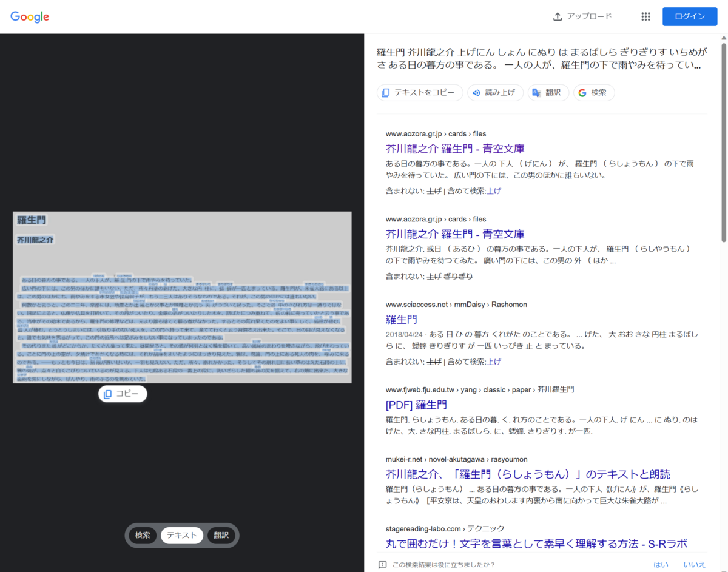Click the feedback icon in the bottom bar
728x572 pixels.
click(382, 565)
